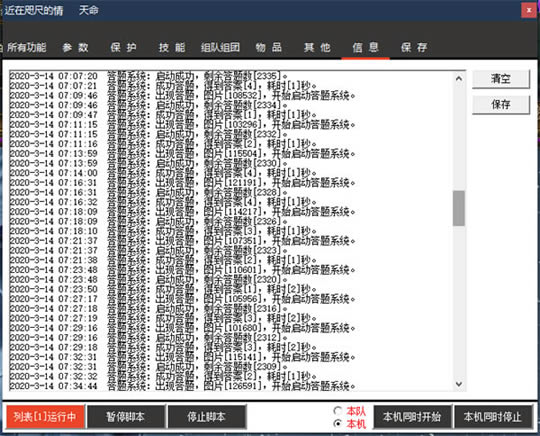
Task: Click the log scrollbar down arrow
Action: click(459, 384)
